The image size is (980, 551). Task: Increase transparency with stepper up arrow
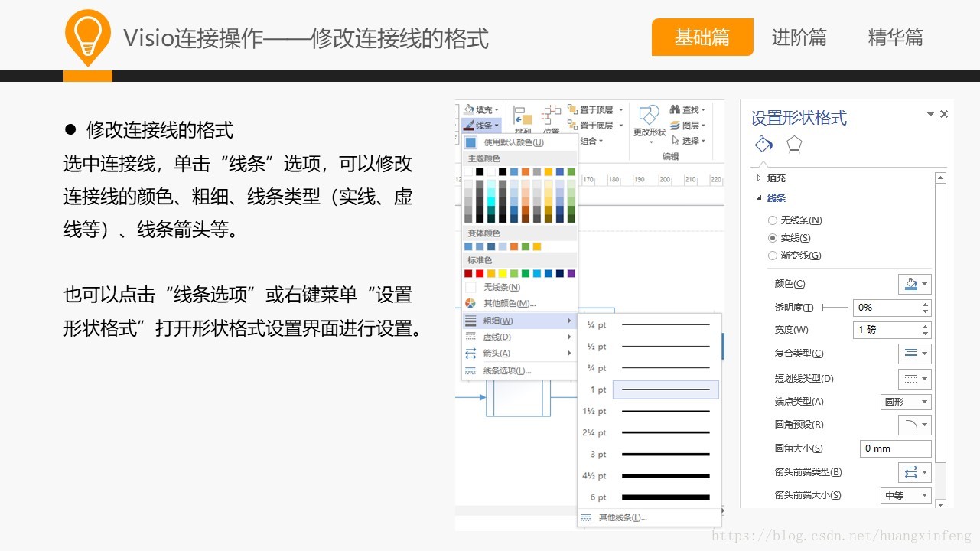click(926, 304)
